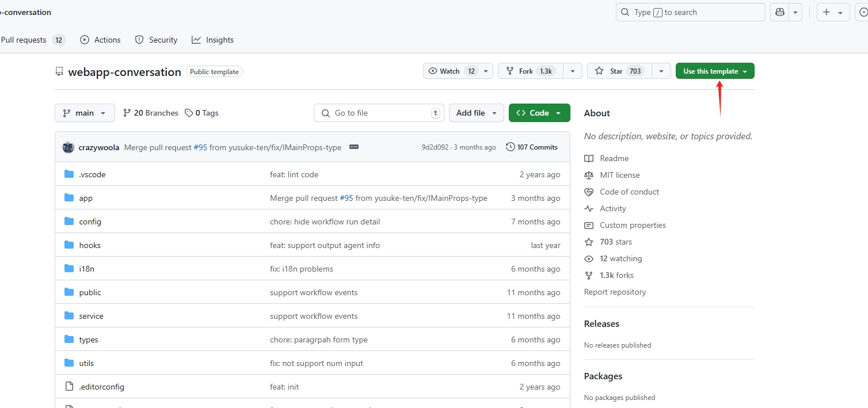
Task: Expand the green Code dropdown
Action: point(539,113)
